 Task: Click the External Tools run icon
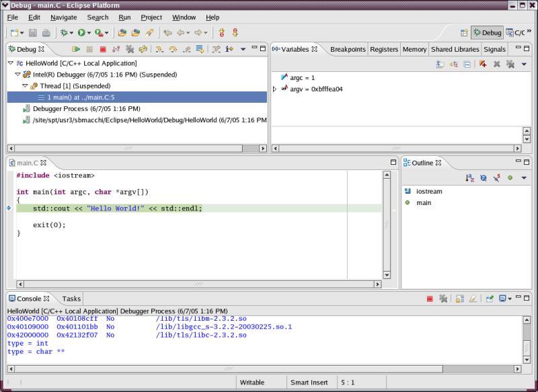coord(99,32)
